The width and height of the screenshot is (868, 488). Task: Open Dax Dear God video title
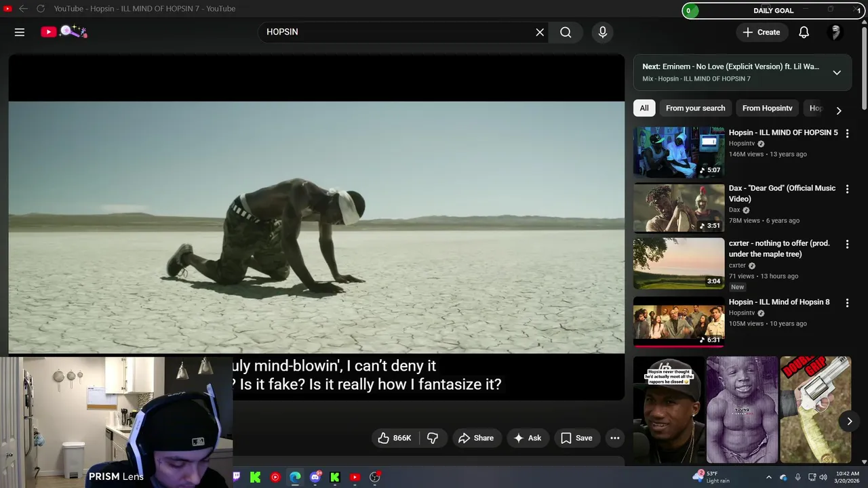pyautogui.click(x=782, y=193)
